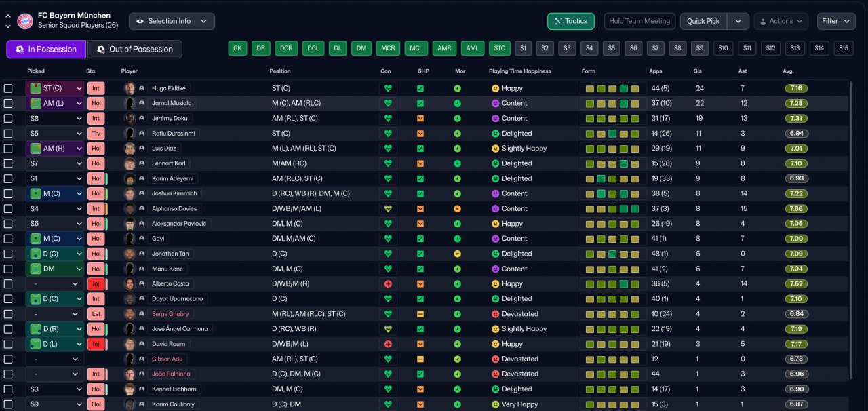Click Serge Gnabry's devastated face icon

point(495,314)
